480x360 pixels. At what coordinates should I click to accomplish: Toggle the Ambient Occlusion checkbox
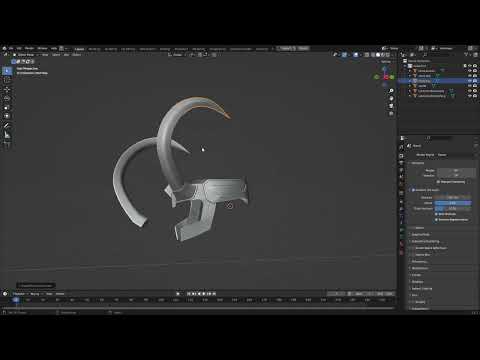(x=413, y=190)
